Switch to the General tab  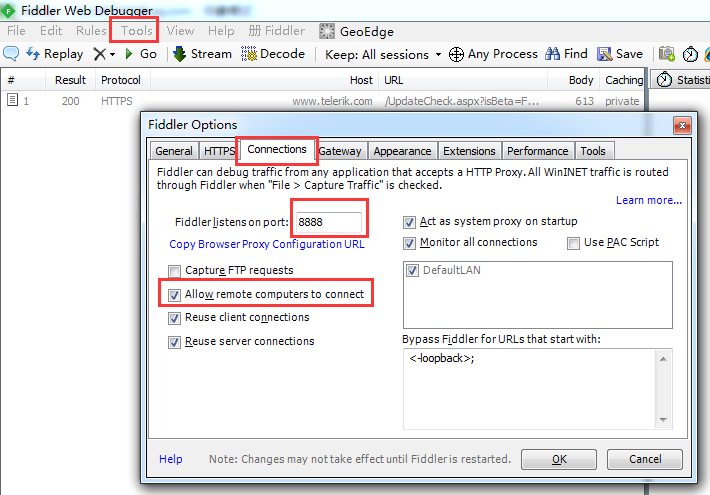pyautogui.click(x=174, y=151)
